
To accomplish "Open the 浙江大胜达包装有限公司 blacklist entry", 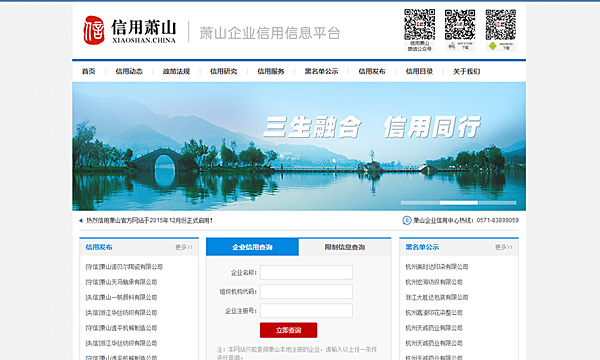I will tap(437, 297).
